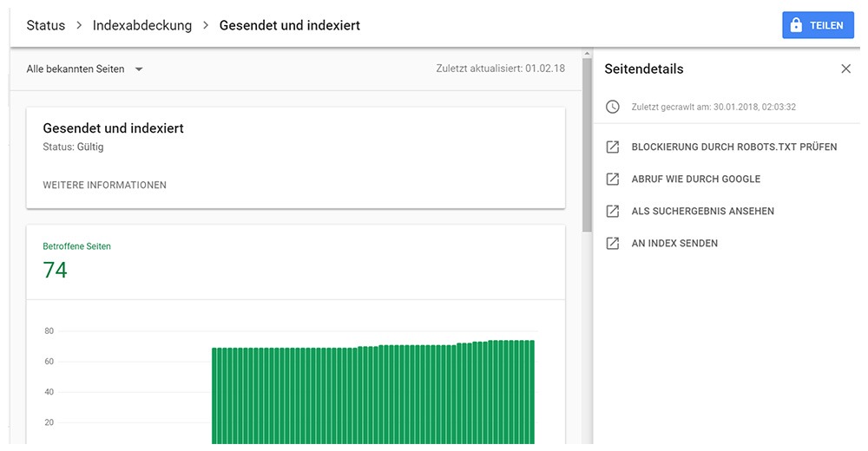Click the scrollbar up arrow

pos(587,54)
